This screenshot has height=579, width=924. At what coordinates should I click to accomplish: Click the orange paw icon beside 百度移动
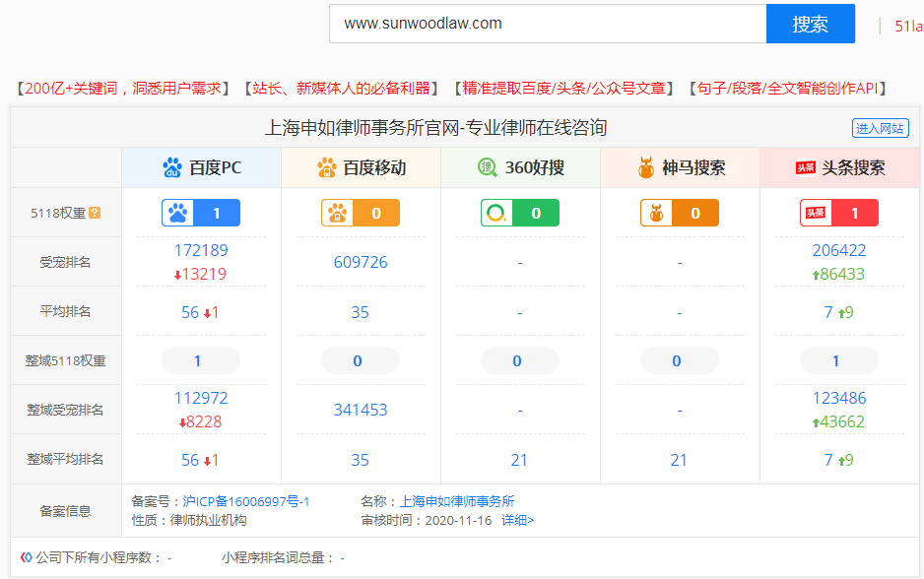click(x=326, y=167)
